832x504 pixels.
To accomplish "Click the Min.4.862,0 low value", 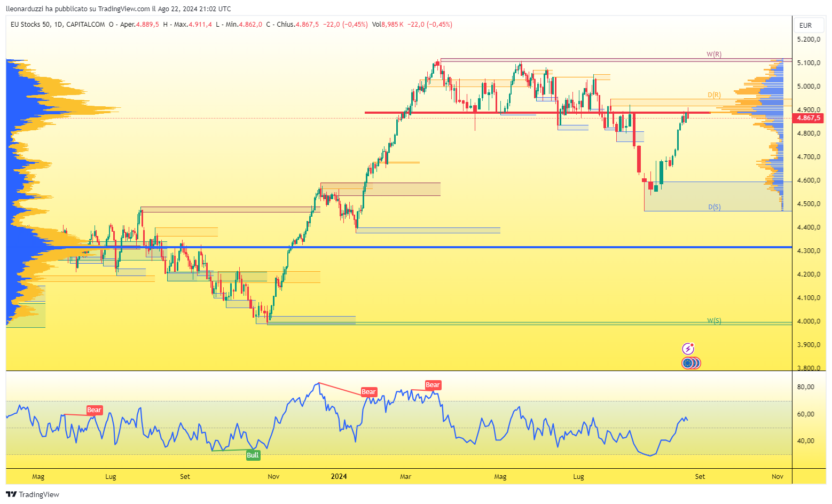I will [x=244, y=25].
